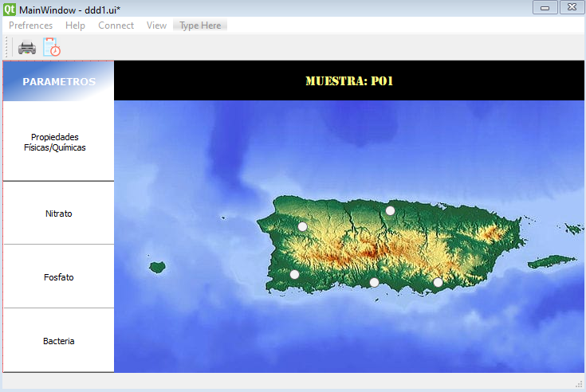The image size is (586, 392).
Task: Click the Bacteria button
Action: pyautogui.click(x=58, y=340)
